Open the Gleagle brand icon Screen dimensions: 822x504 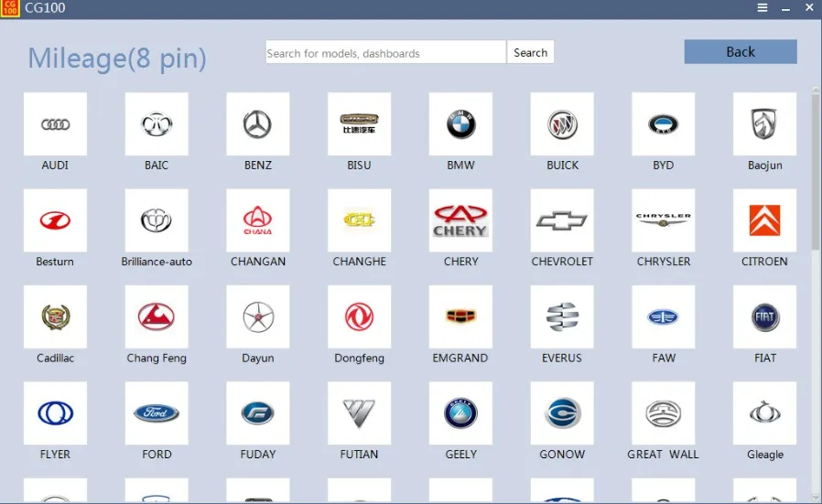click(x=764, y=413)
